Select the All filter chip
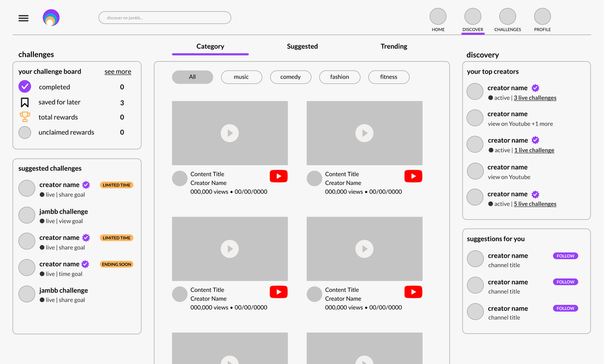Image resolution: width=604 pixels, height=364 pixels. 192,77
